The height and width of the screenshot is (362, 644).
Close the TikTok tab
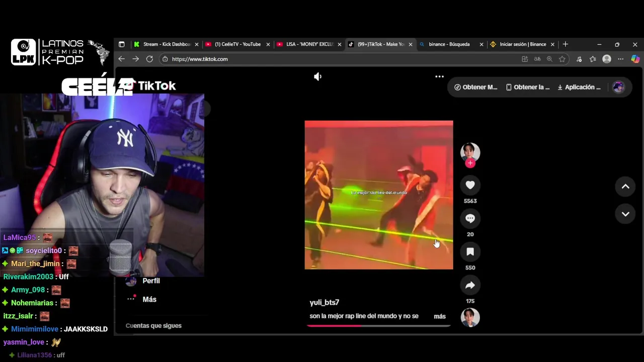coord(411,44)
